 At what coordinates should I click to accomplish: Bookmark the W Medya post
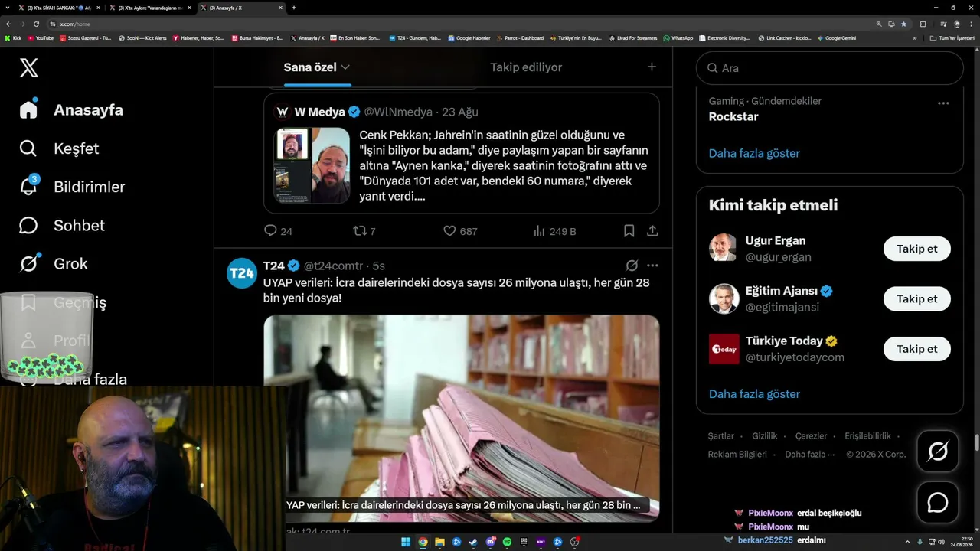[629, 230]
